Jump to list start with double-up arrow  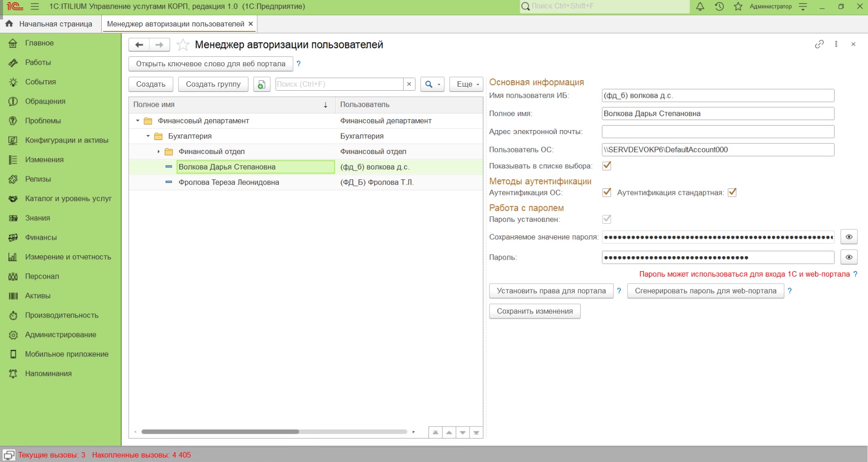click(435, 432)
